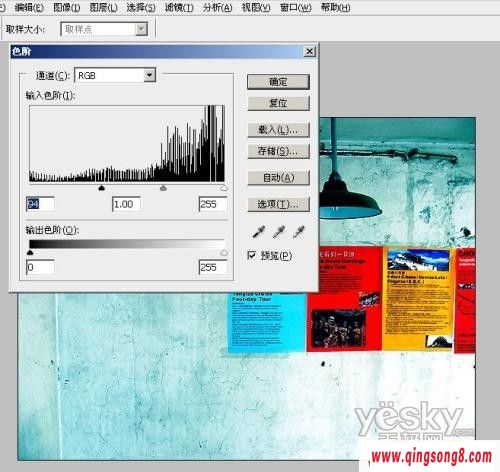Click the gamma input field showing 1.00
This screenshot has width=500, height=472.
pyautogui.click(x=126, y=204)
